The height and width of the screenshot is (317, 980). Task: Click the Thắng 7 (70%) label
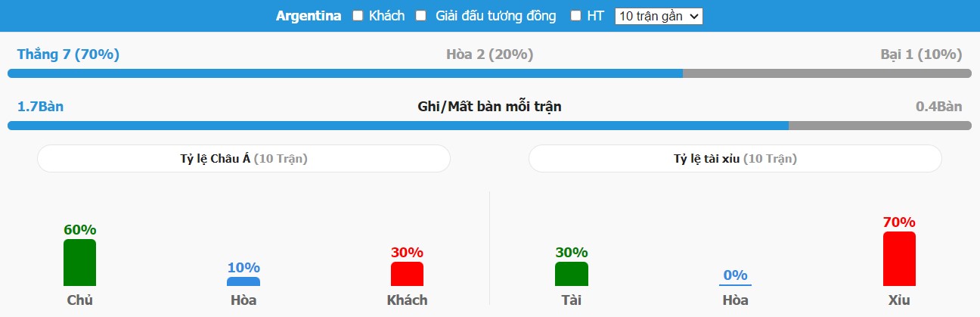68,54
